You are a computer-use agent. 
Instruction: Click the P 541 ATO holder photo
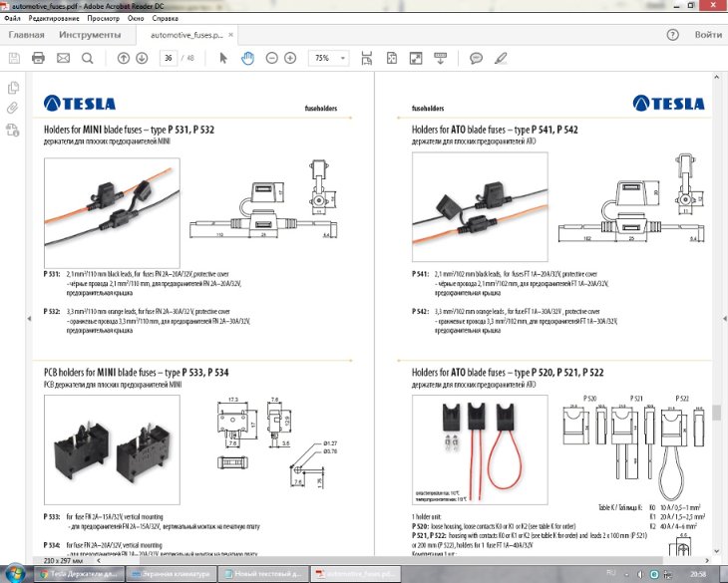pos(480,207)
